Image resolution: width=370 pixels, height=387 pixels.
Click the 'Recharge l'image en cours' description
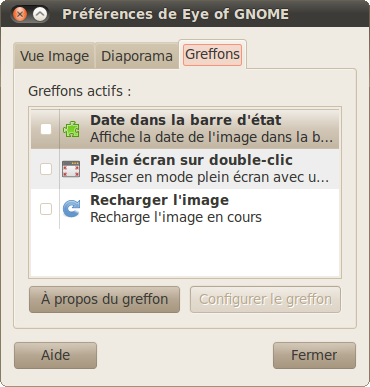tap(176, 217)
